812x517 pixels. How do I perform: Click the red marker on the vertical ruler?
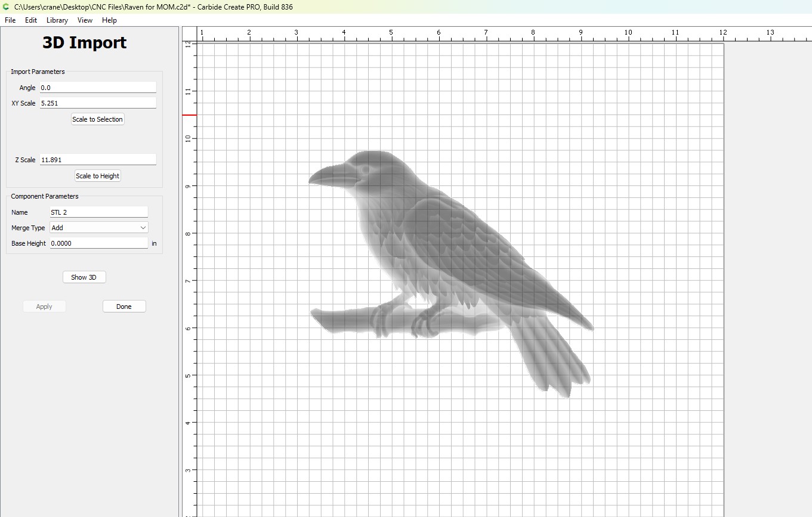(189, 115)
